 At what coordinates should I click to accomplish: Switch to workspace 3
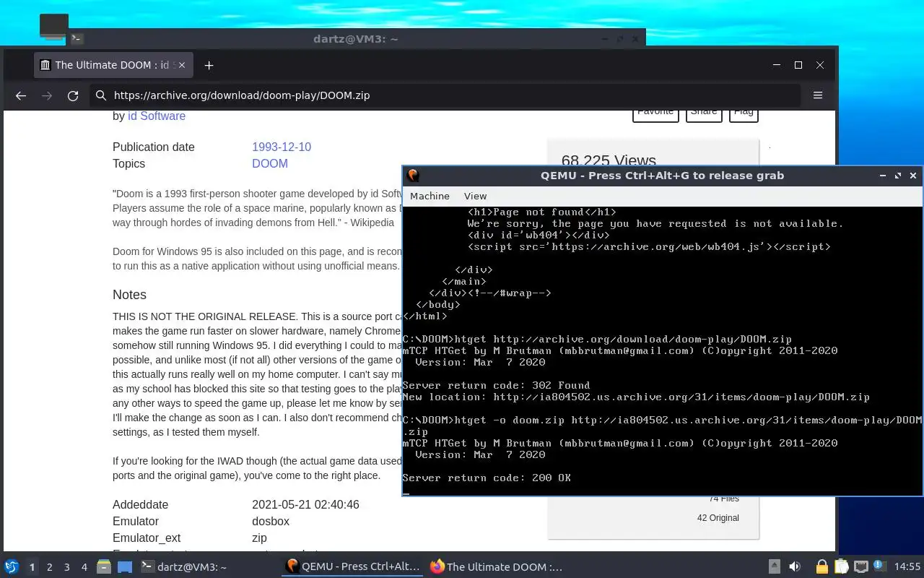67,567
